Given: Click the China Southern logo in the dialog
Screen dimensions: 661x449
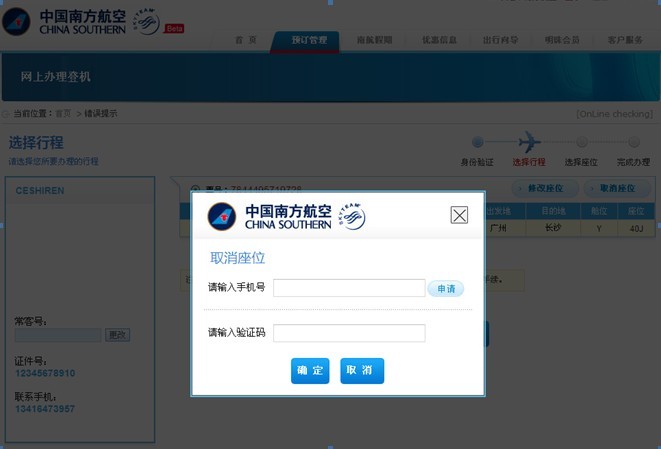Looking at the screenshot, I should (269, 217).
